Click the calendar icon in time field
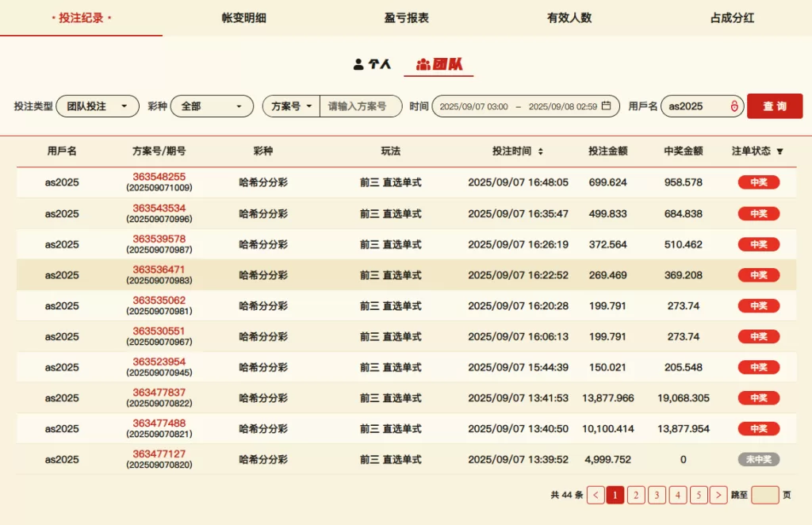This screenshot has width=812, height=525. point(607,105)
